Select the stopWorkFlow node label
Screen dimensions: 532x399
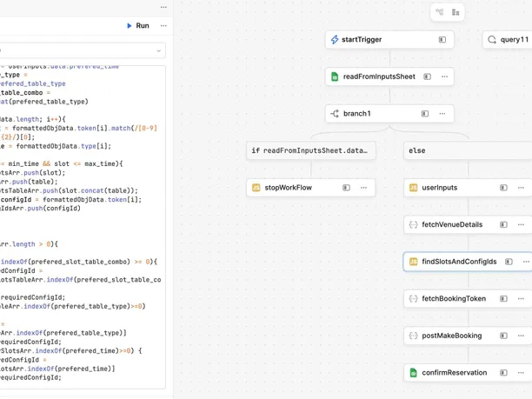pyautogui.click(x=288, y=188)
